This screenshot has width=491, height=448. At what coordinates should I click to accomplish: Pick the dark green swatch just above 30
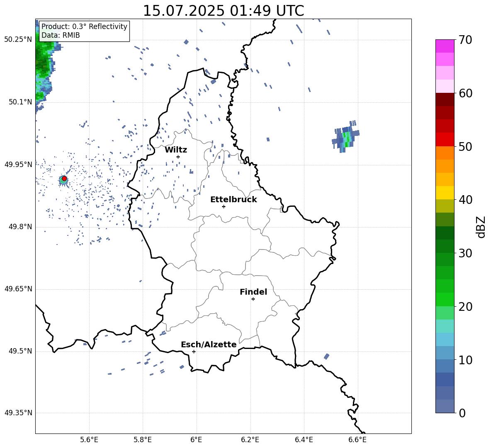point(445,246)
